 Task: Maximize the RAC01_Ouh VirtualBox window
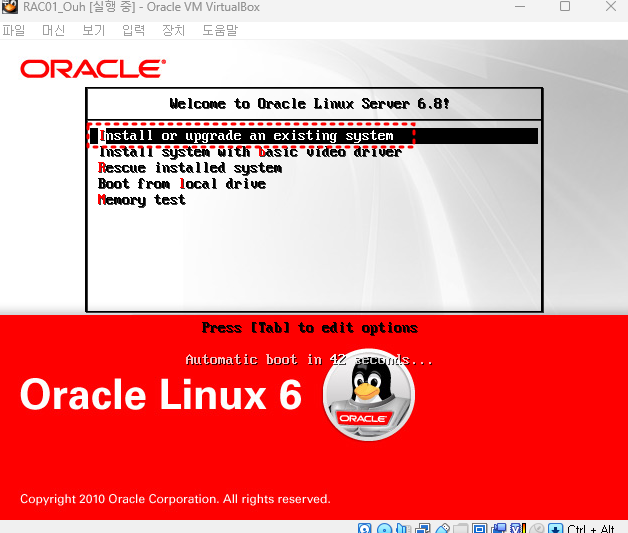(x=565, y=6)
